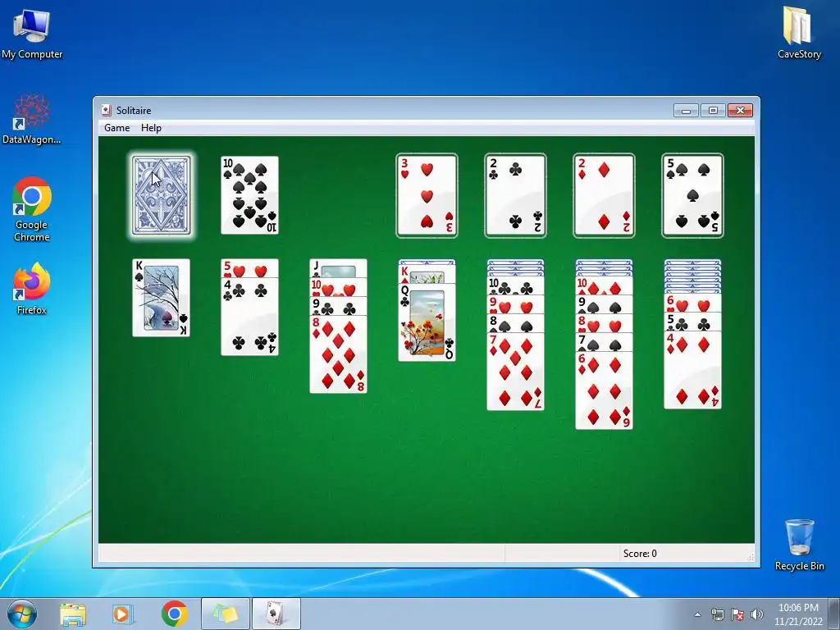This screenshot has width=840, height=630.
Task: Select the 10 of clubs in the fifth column
Action: [x=515, y=285]
